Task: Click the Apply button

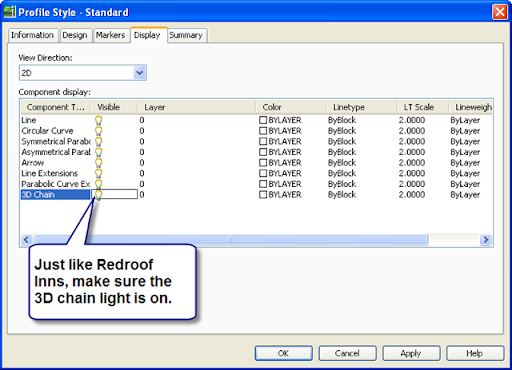Action: pyautogui.click(x=411, y=353)
